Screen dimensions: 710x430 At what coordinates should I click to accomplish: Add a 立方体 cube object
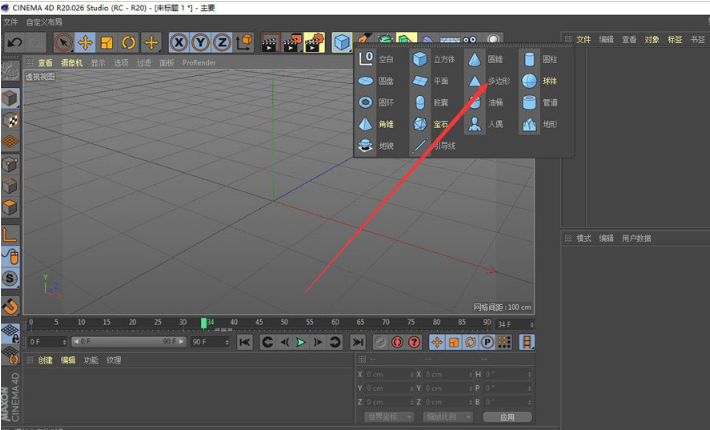point(433,59)
